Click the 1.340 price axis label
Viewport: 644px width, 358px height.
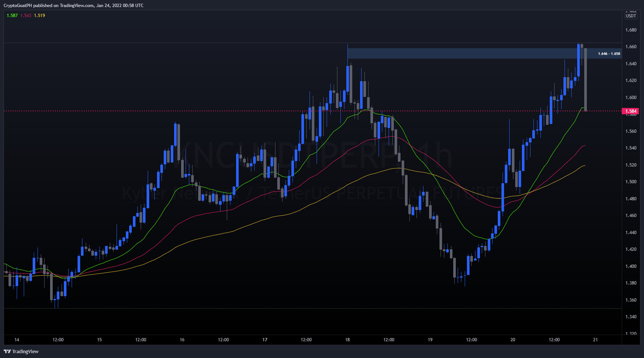pos(631,317)
